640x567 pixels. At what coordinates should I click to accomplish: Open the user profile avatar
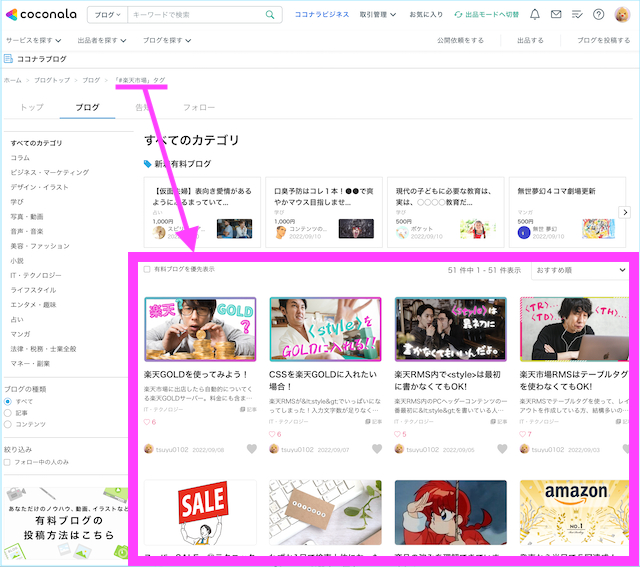point(622,15)
